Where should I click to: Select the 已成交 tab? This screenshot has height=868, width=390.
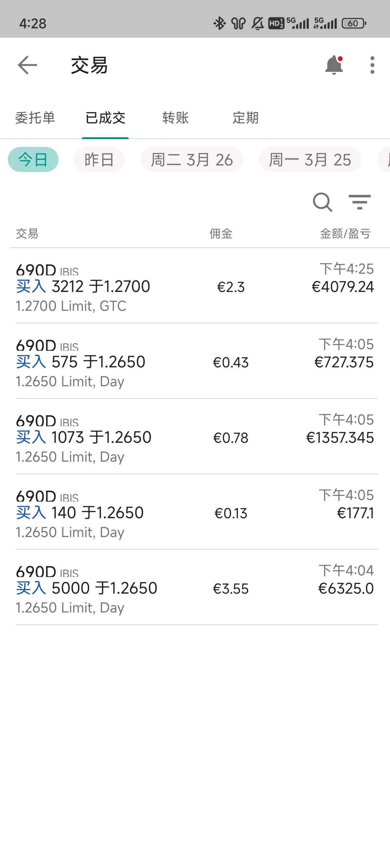click(x=105, y=118)
